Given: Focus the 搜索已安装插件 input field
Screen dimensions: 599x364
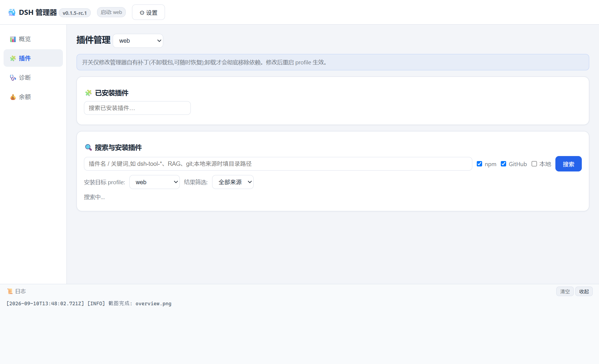Looking at the screenshot, I should 137,108.
